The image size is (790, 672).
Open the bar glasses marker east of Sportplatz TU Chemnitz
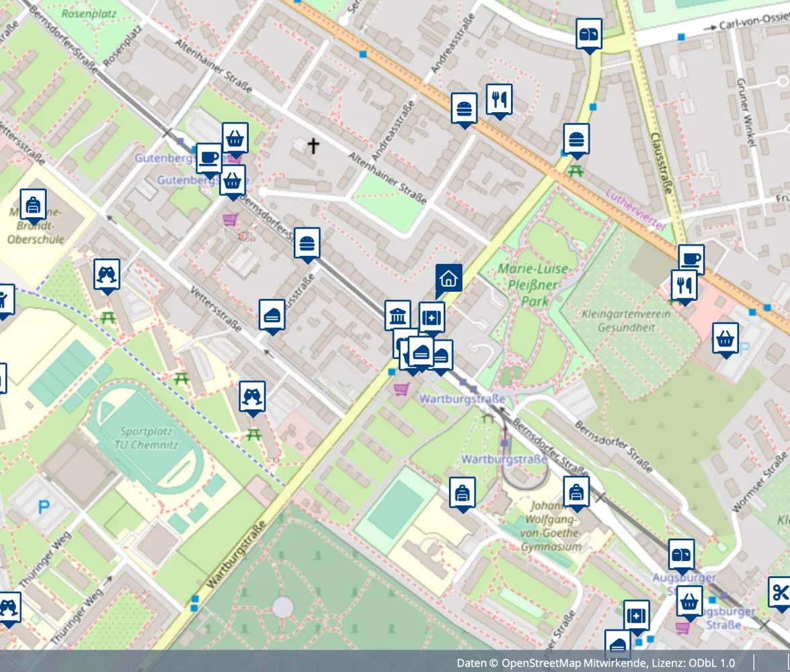[x=252, y=397]
